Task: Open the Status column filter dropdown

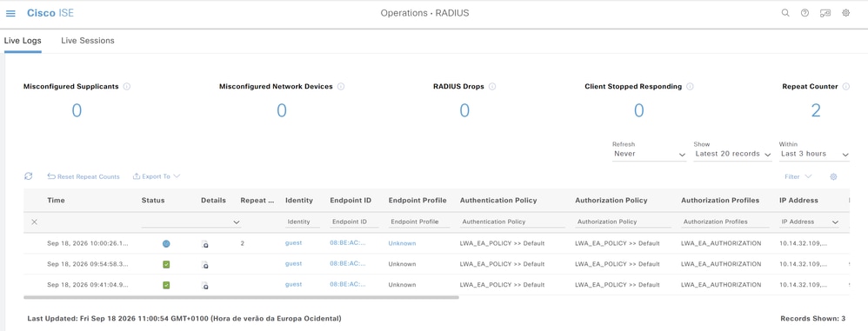Action: [x=191, y=222]
